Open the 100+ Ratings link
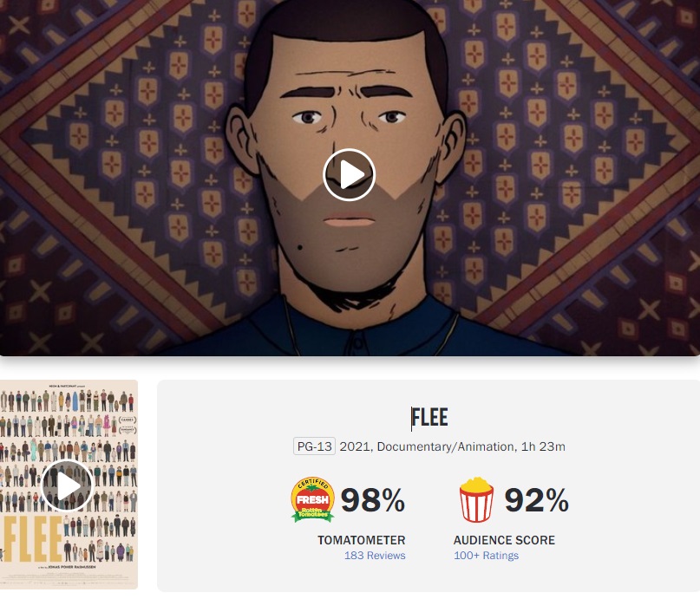Screen dimensions: 700x599 [486, 556]
